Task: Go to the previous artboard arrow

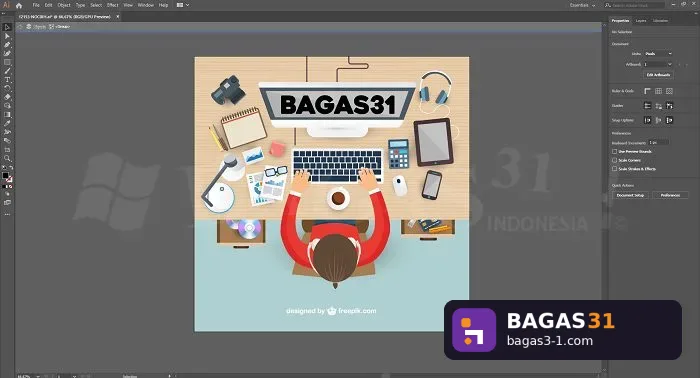Action: point(680,65)
